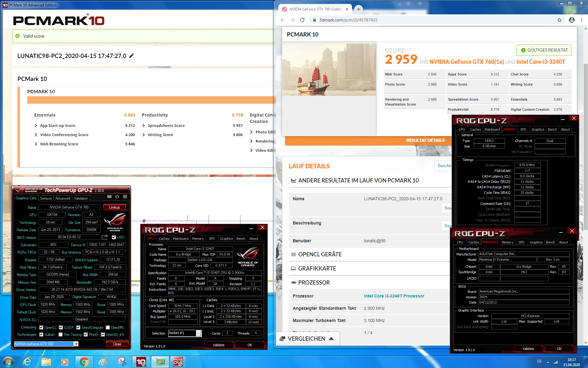Open Windows Media Player taskbar icon
Viewport: 588px width, 368px height.
pos(65,362)
